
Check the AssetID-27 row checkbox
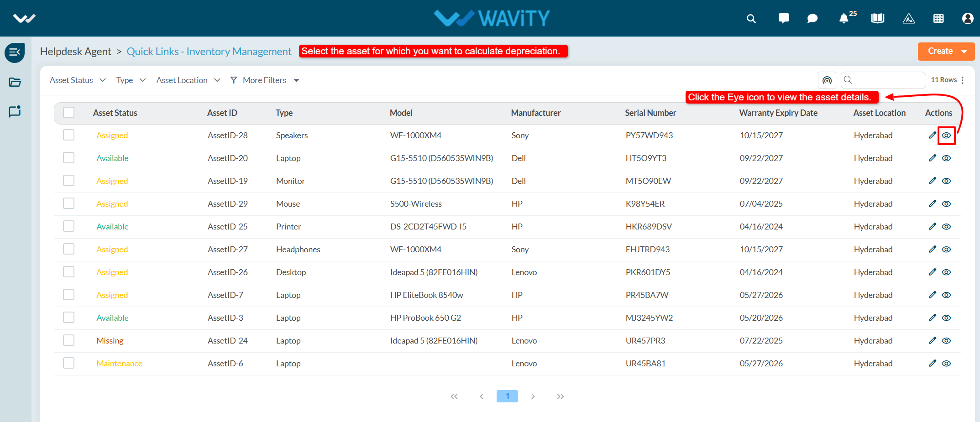[69, 249]
